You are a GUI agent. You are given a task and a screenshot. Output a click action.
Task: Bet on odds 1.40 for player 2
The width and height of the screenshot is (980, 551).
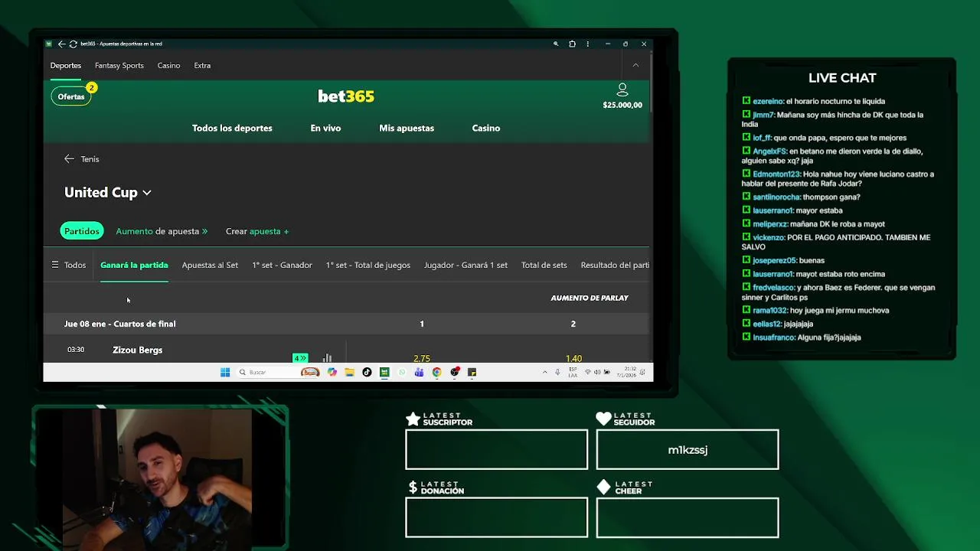(x=573, y=358)
